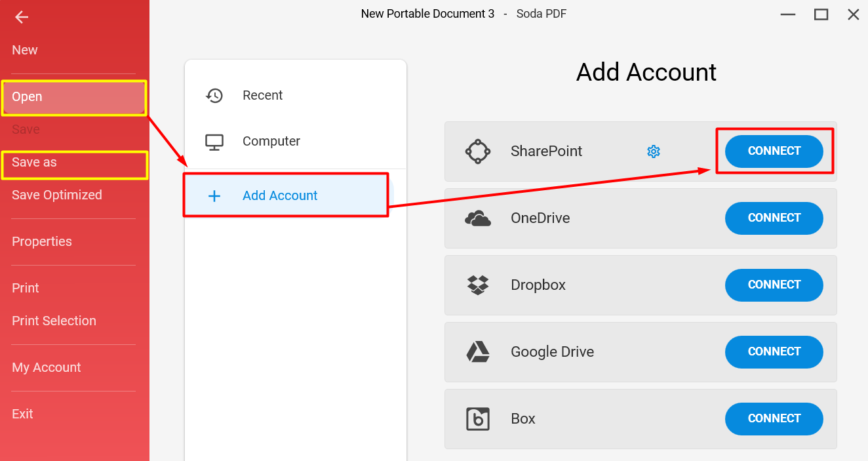Screen dimensions: 868x461
Task: Connect the OneDrive account
Action: tap(774, 218)
